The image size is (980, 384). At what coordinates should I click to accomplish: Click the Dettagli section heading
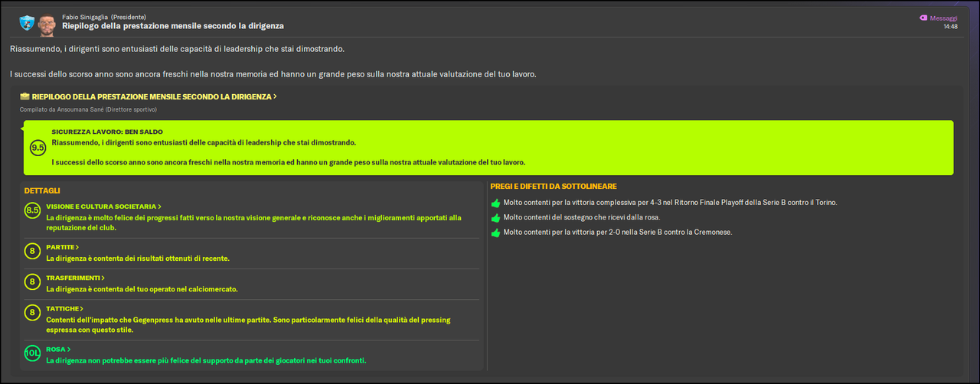tap(42, 190)
